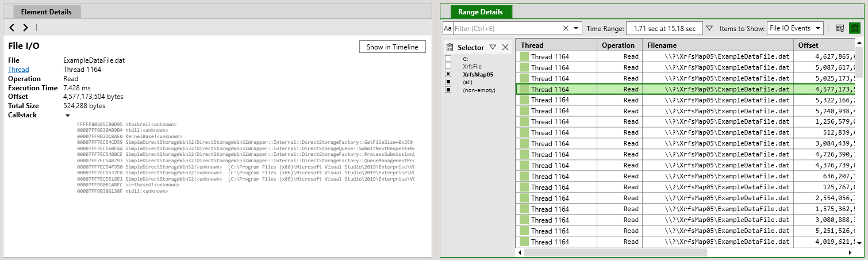Select the row with offset 5,025,173
868x260 pixels.
(685, 78)
